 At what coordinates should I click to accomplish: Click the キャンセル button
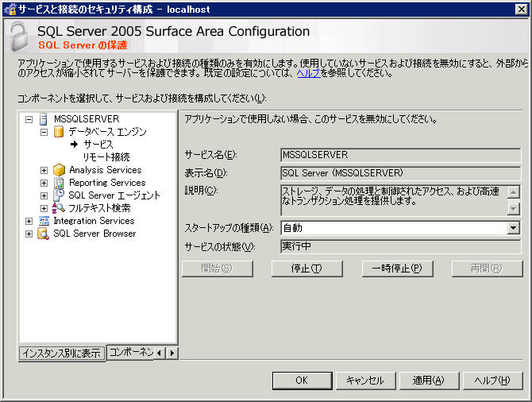(365, 381)
